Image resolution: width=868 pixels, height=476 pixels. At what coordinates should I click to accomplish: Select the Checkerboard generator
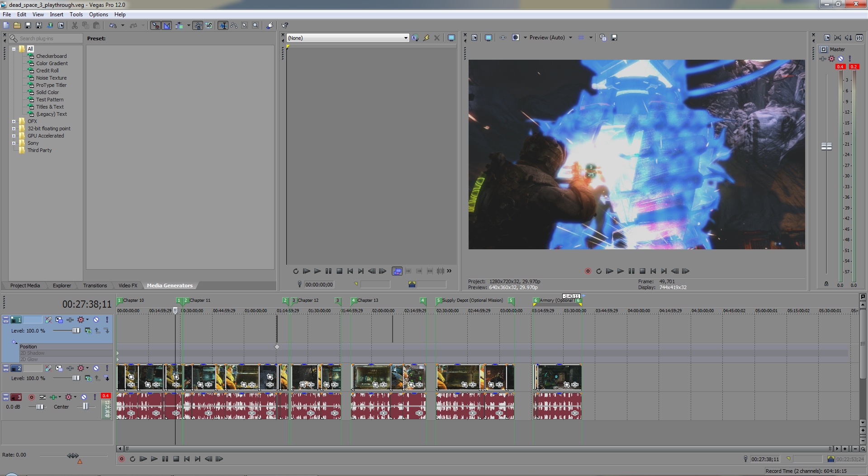point(52,56)
